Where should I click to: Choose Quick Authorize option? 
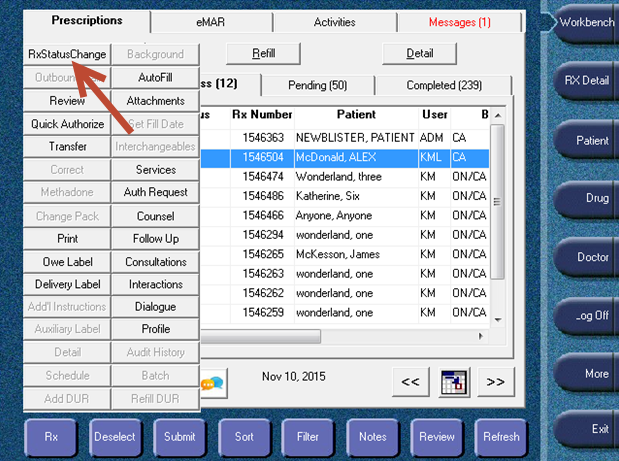[x=67, y=124]
